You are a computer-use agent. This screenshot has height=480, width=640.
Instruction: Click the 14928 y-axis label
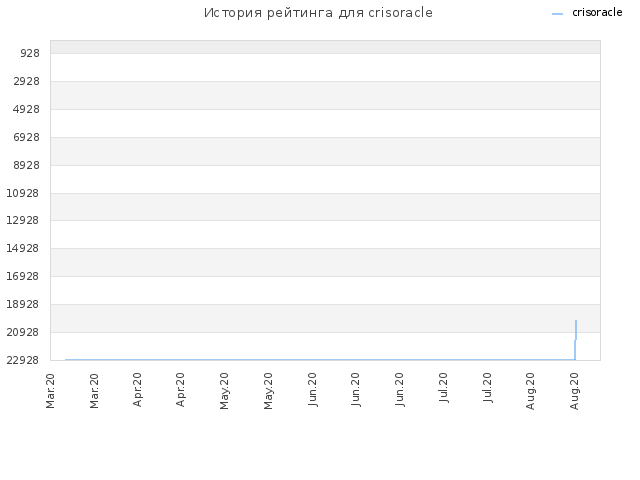(x=23, y=248)
